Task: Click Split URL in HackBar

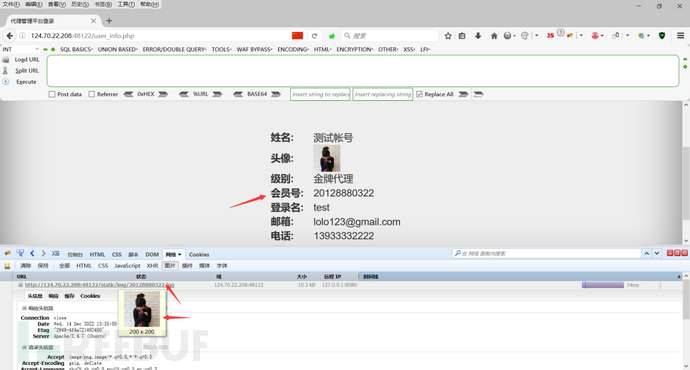Action: pos(27,70)
